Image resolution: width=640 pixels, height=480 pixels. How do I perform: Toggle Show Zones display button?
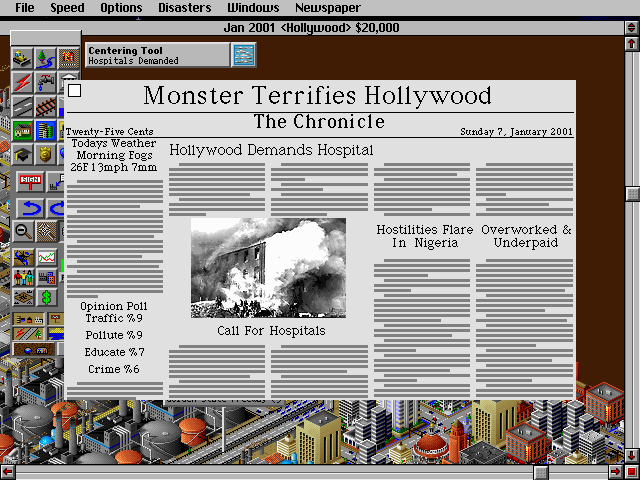(56, 334)
